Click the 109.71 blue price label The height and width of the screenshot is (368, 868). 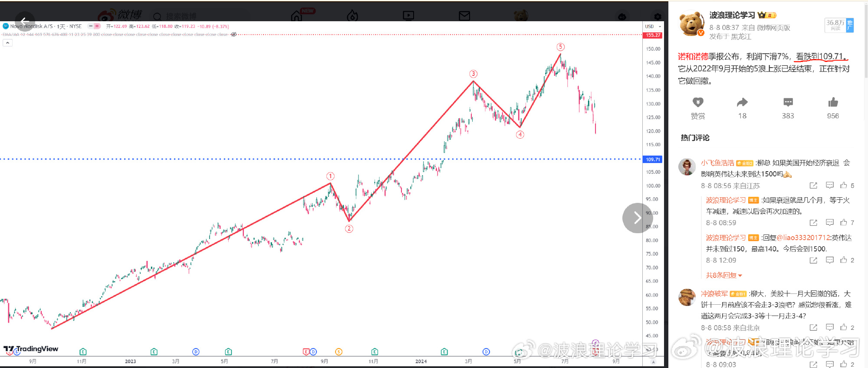tap(652, 160)
